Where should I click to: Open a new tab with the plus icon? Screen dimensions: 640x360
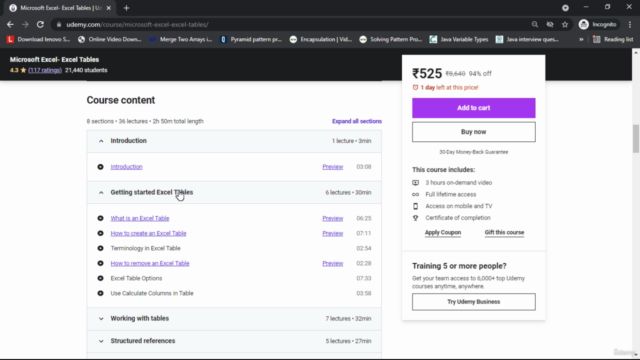point(126,8)
